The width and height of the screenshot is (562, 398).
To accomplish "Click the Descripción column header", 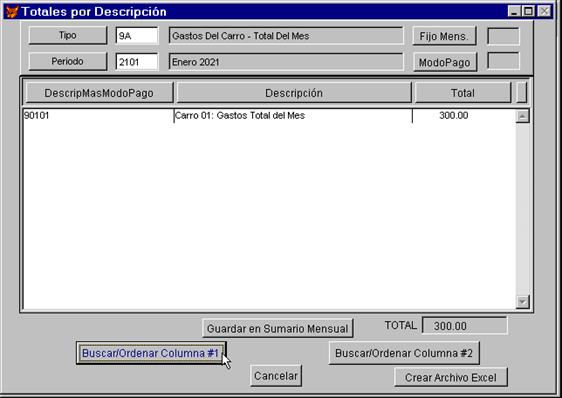I will pos(294,93).
